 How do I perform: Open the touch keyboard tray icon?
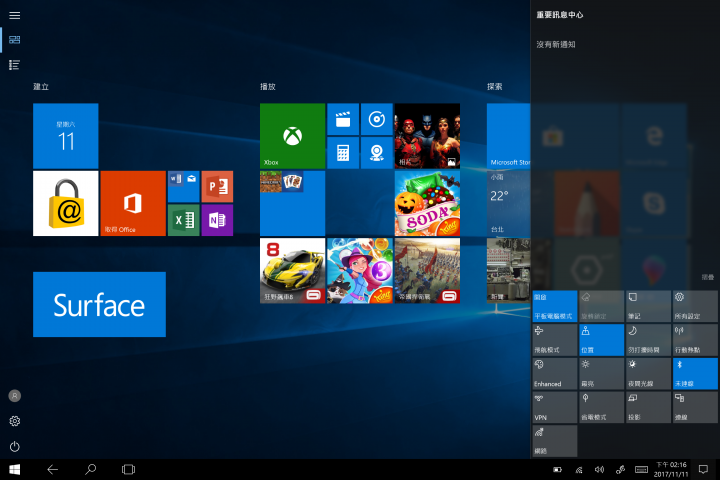641,469
